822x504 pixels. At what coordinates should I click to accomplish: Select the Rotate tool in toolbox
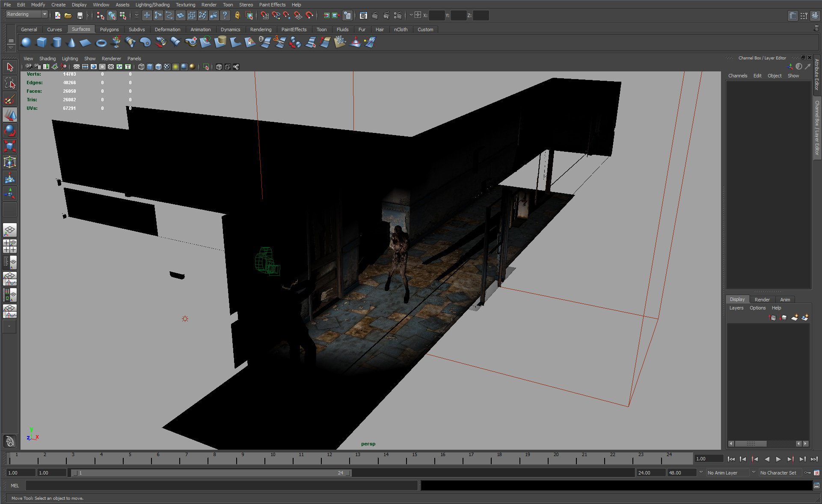(10, 130)
